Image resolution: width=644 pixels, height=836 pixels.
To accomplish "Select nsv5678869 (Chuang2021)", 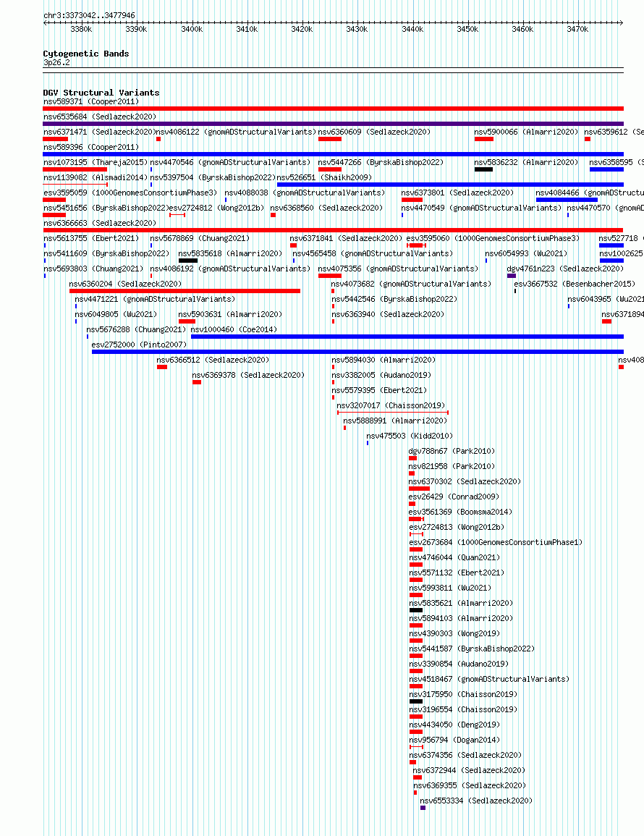I will coord(200,238).
